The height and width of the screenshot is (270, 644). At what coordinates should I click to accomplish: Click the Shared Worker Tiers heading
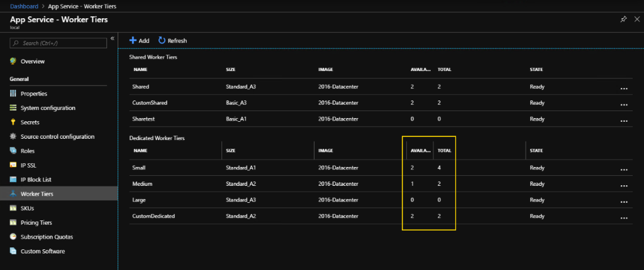coord(153,57)
